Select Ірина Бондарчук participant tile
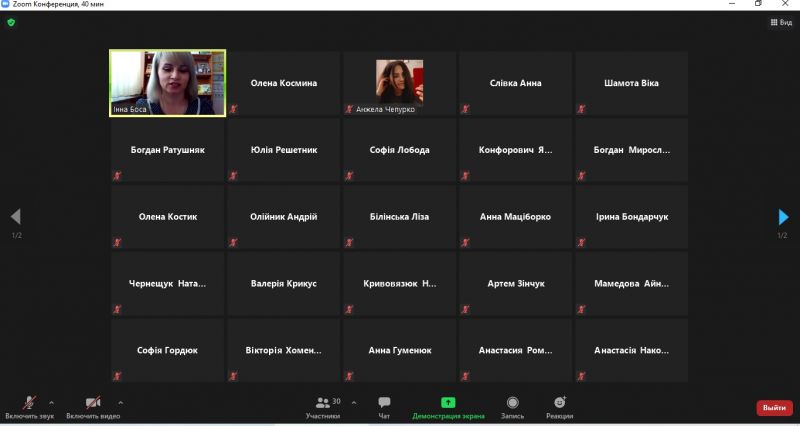The width and height of the screenshot is (800, 426). point(631,217)
